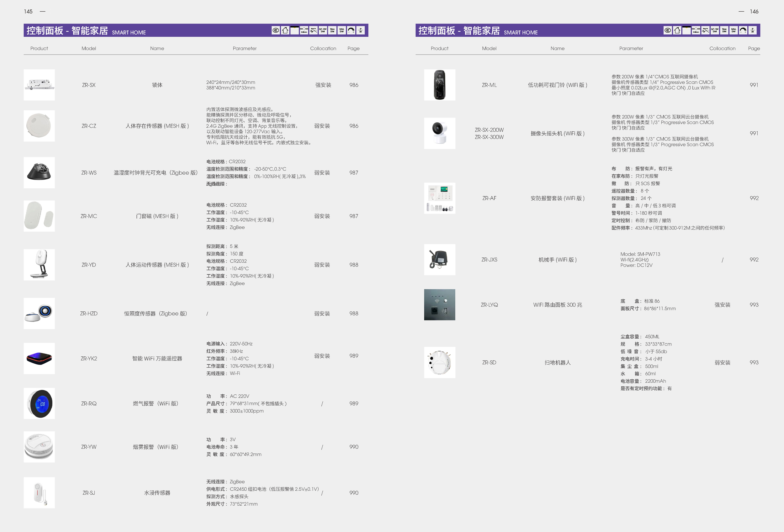Click the 5-25mm cutout icon on page 145
Viewport: 784px width, 532px height.
[304, 30]
